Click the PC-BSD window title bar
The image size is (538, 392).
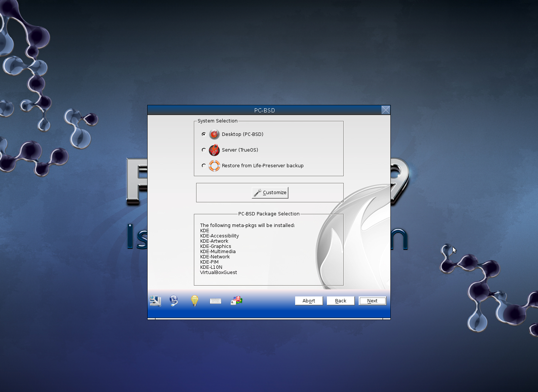265,110
